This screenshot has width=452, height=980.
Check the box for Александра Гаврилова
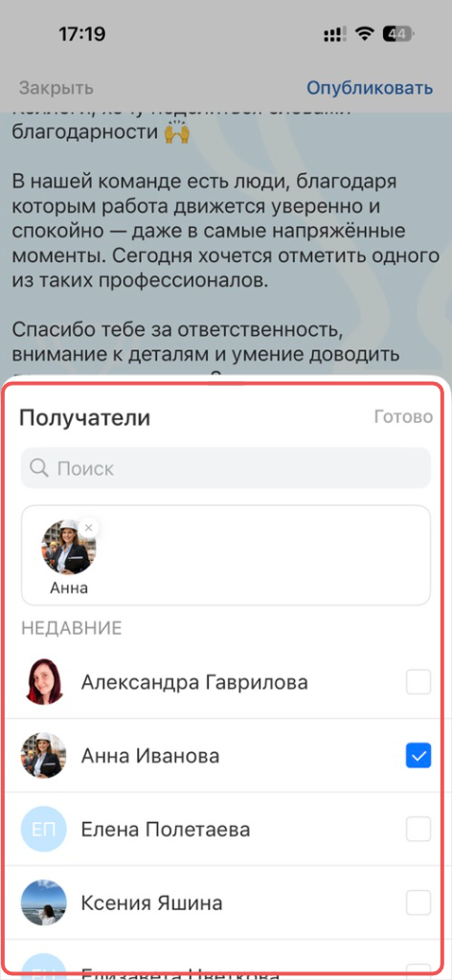pyautogui.click(x=418, y=681)
